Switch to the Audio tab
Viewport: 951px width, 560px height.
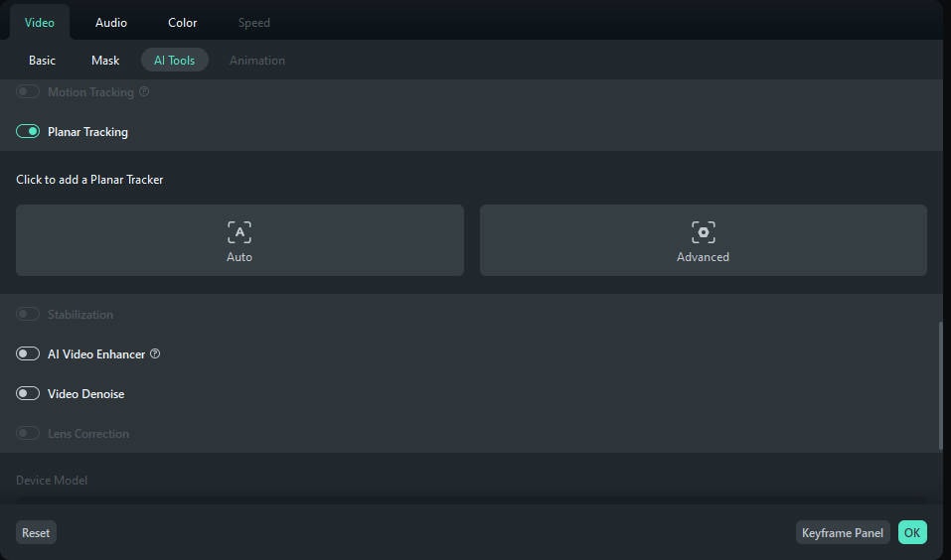point(111,23)
